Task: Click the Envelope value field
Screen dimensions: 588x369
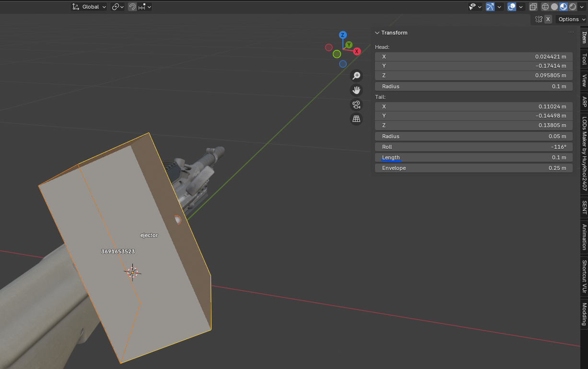Action: click(x=473, y=168)
